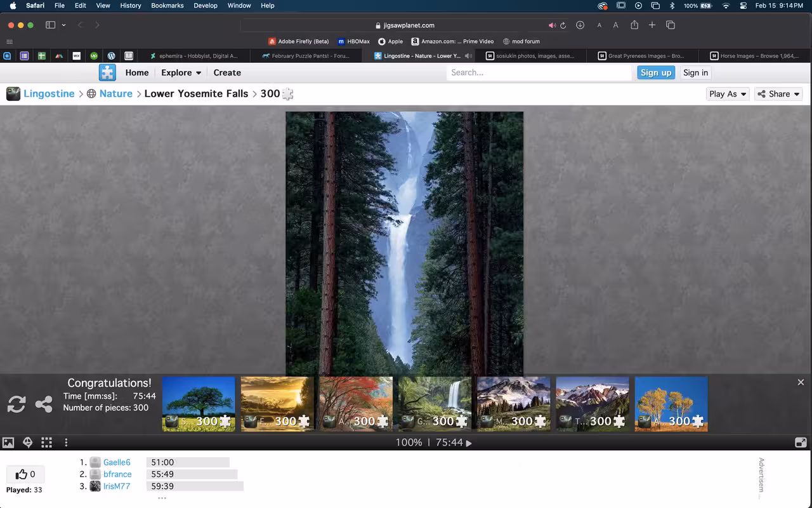Click the thumbs up like button
The width and height of the screenshot is (812, 508).
tap(25, 474)
